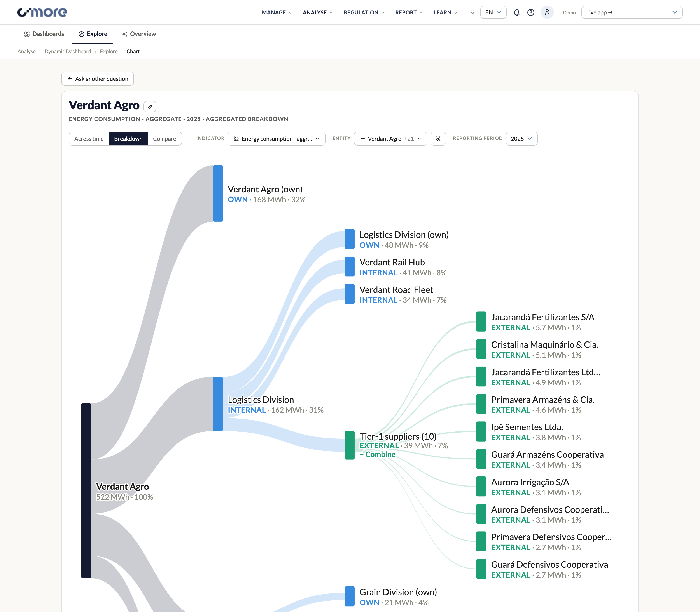The height and width of the screenshot is (612, 700).
Task: Click the green Guará Armazéns Cooperativa node
Action: click(x=481, y=459)
